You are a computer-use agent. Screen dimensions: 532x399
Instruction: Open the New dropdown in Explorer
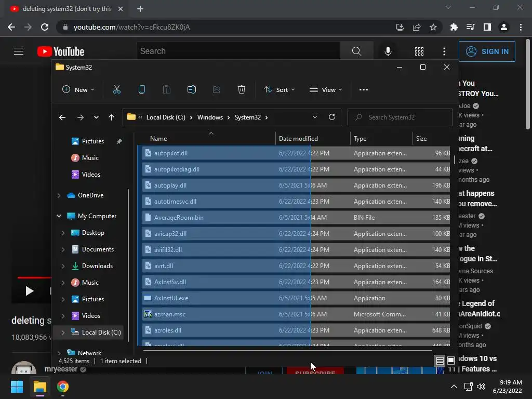[78, 89]
